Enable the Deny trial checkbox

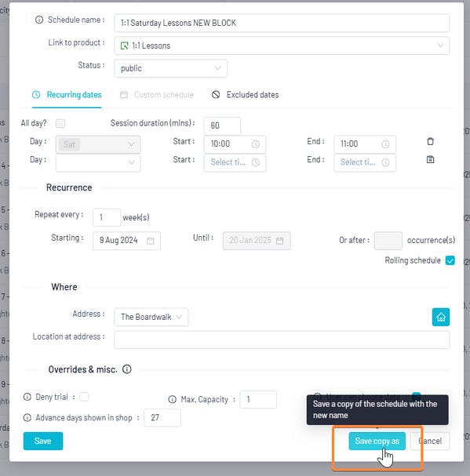(84, 397)
